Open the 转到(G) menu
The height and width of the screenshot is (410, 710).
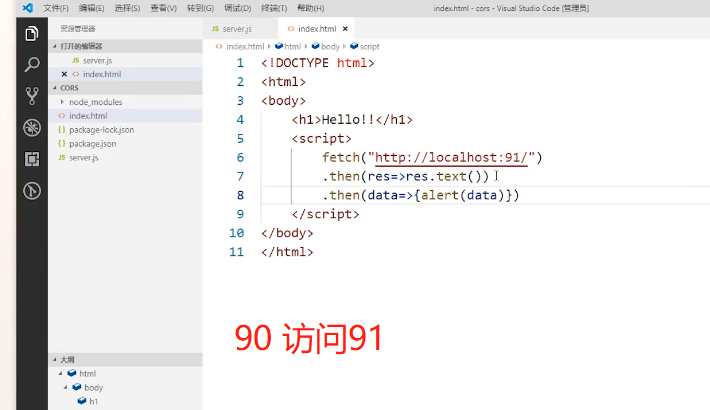pyautogui.click(x=200, y=8)
